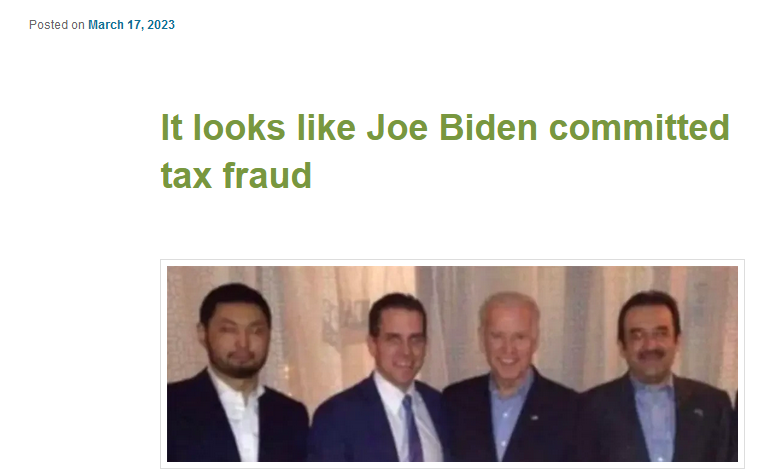Click the article headline about tax fraud
The height and width of the screenshot is (473, 777).
pos(445,151)
